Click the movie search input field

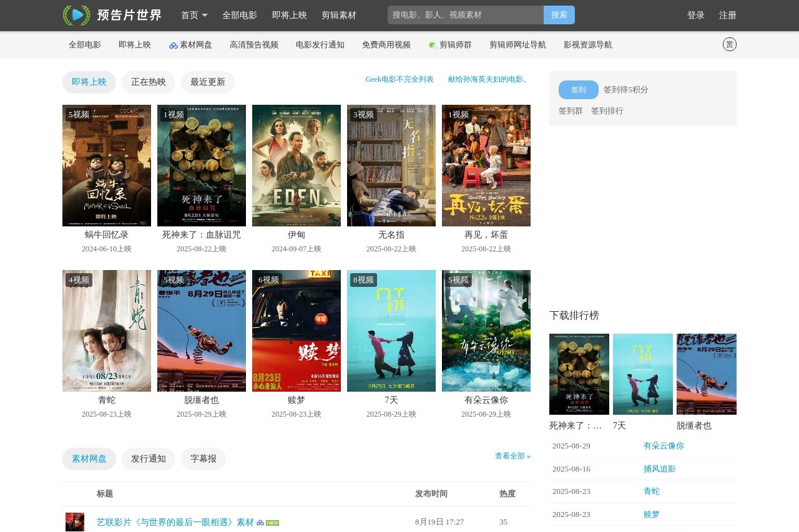tap(465, 15)
